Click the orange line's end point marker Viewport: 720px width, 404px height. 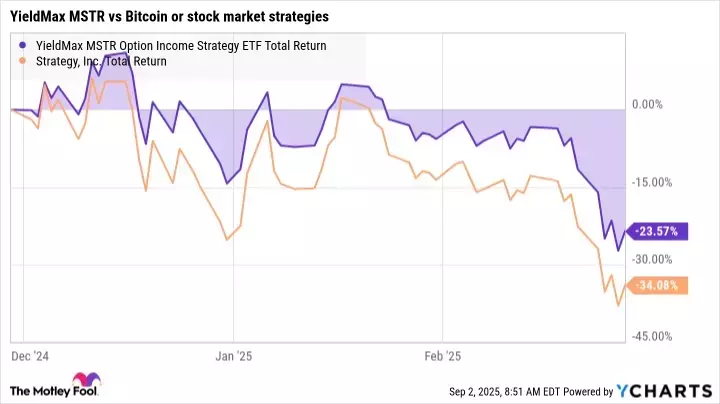(626, 284)
